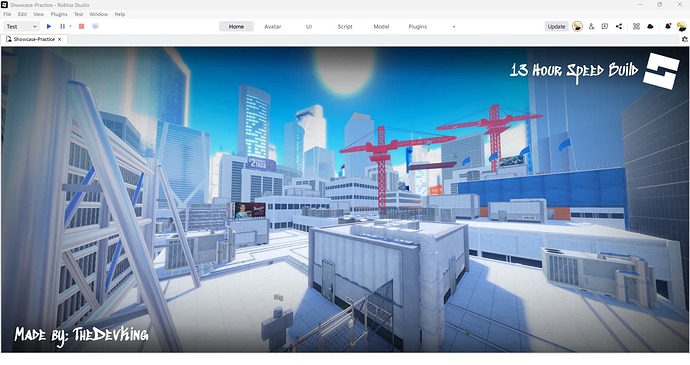Open the Edit menu

22,14
